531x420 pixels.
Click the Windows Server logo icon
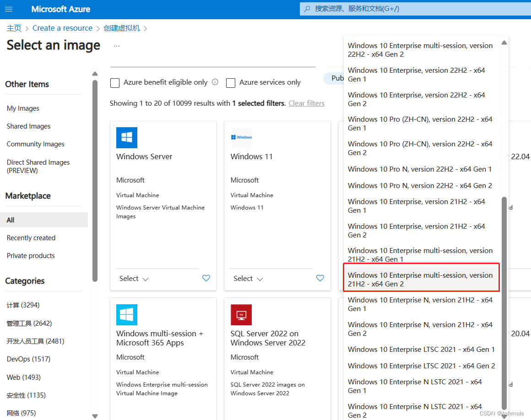127,137
